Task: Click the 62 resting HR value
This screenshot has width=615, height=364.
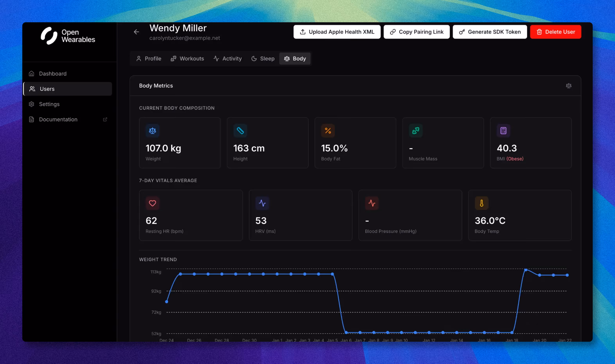Action: tap(151, 221)
